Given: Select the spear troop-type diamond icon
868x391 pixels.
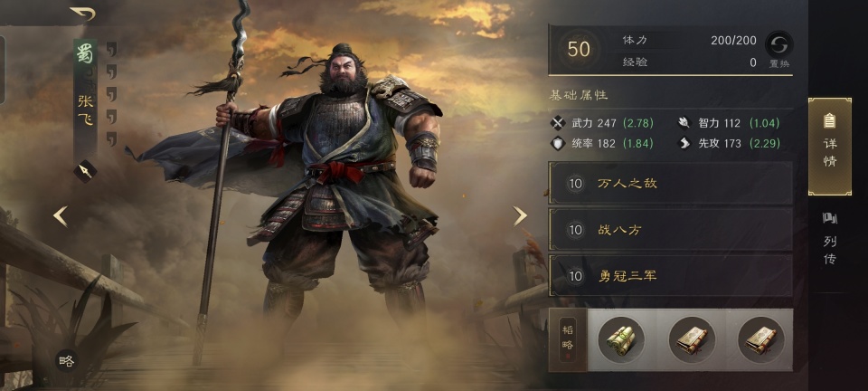Looking at the screenshot, I should (x=85, y=171).
